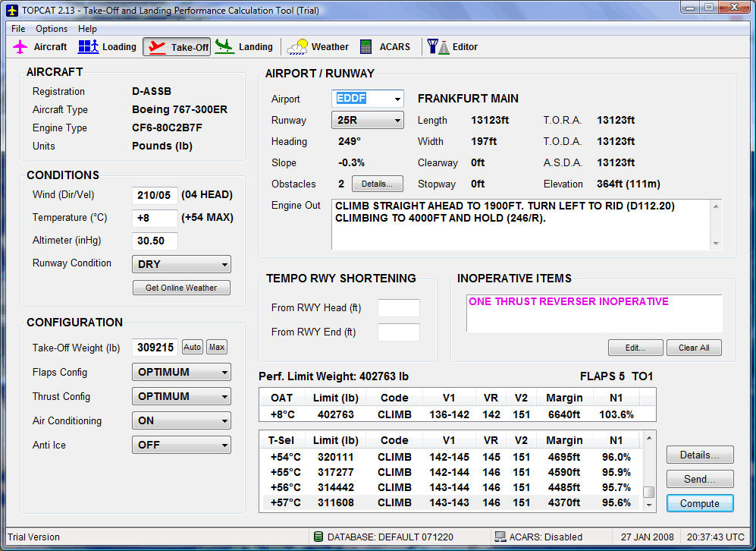Image resolution: width=756 pixels, height=551 pixels.
Task: Click the Take-Off Weight input field
Action: point(155,348)
